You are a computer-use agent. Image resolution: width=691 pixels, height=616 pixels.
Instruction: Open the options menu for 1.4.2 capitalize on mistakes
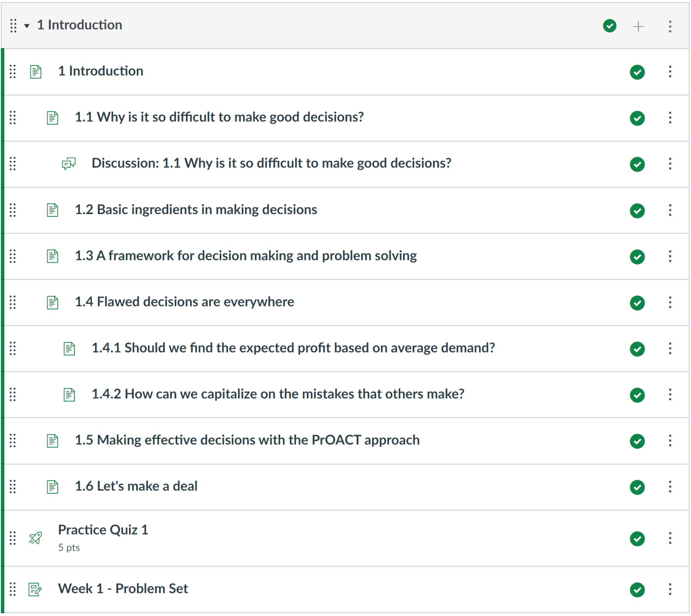click(670, 394)
